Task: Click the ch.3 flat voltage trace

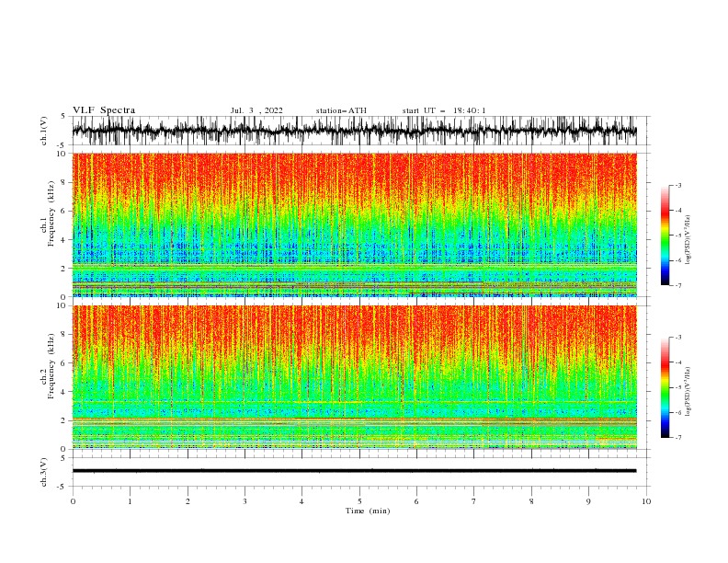Action: tap(354, 471)
